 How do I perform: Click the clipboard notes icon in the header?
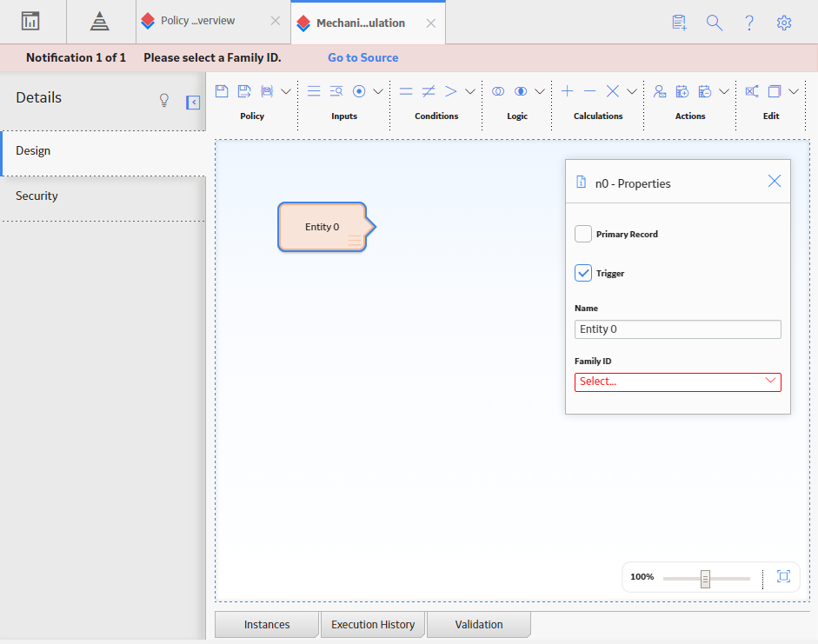tap(679, 23)
